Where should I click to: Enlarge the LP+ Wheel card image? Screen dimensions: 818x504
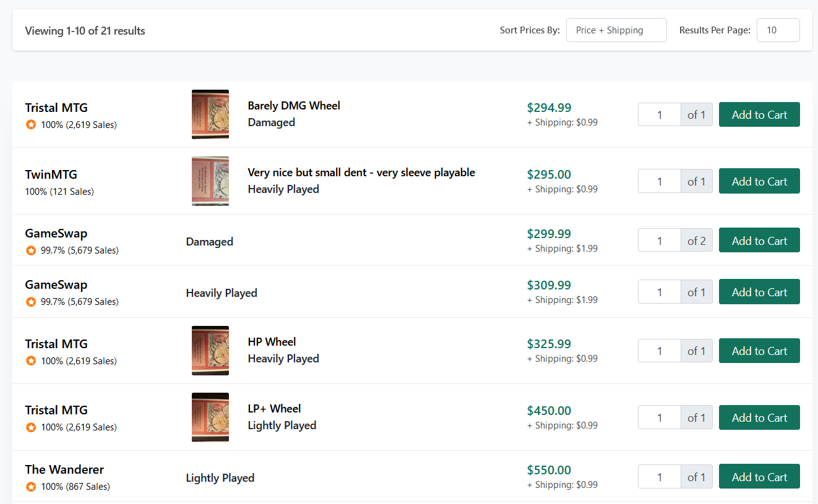pos(210,417)
